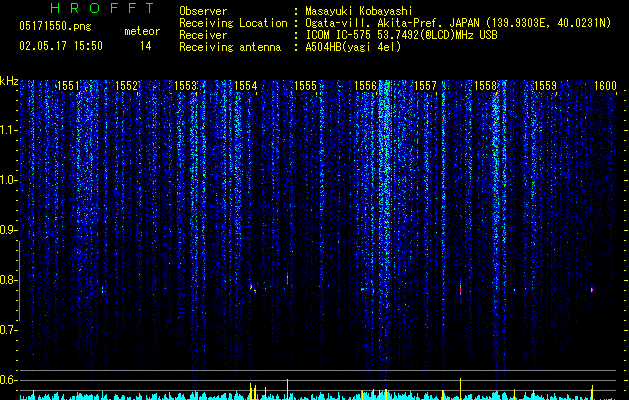Click the meteor echo near 1600
Screen dimensions: 629x400
pos(592,289)
